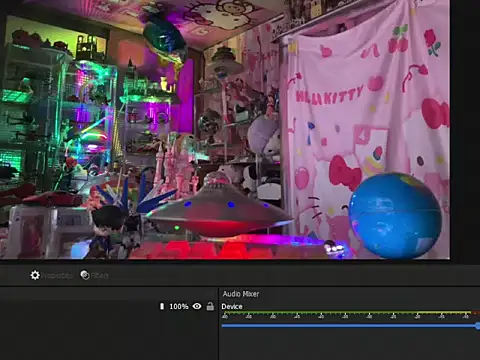Click the middle of the blue volume slider
This screenshot has width=480, height=360.
tap(350, 326)
